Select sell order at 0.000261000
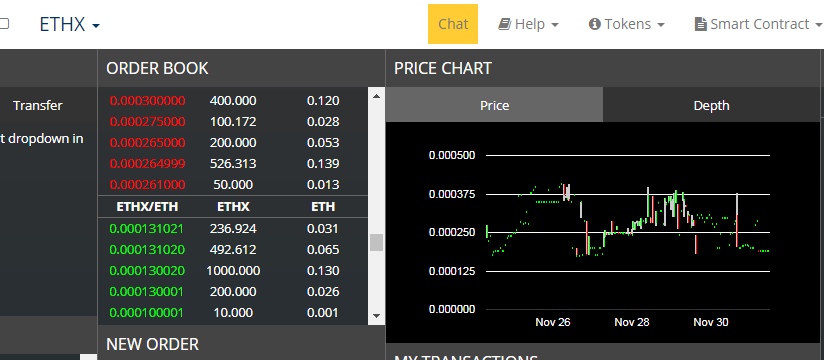This screenshot has width=824, height=360. pos(233,184)
